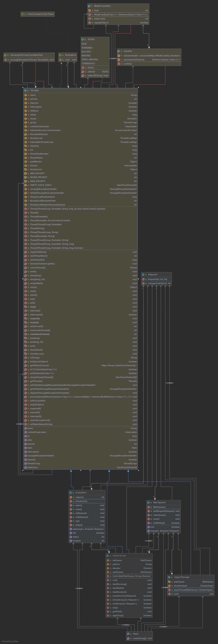Click the Thread class icon in header
This screenshot has width=218, height=644.
(x=26, y=91)
